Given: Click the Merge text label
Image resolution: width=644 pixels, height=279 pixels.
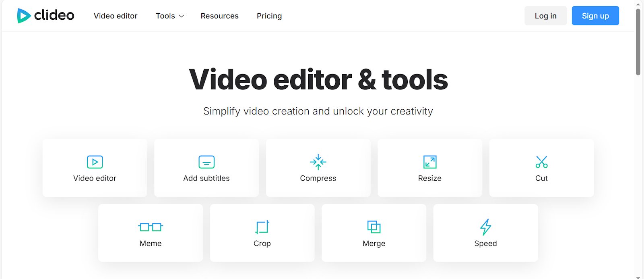Looking at the screenshot, I should tap(374, 244).
